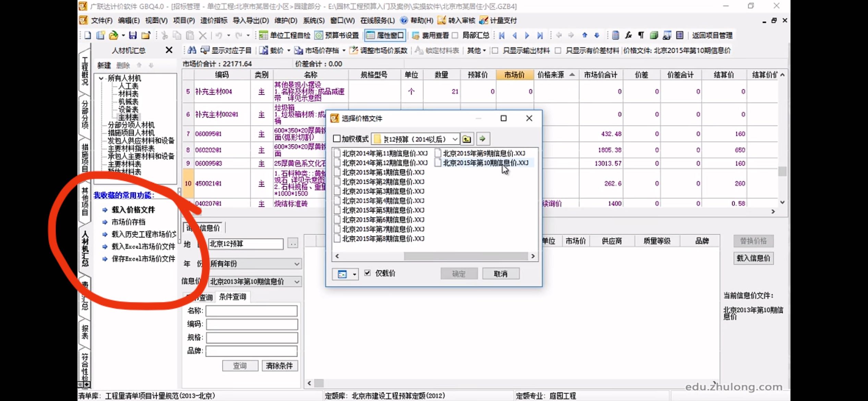
Task: Click the 清除条件 button
Action: 279,366
